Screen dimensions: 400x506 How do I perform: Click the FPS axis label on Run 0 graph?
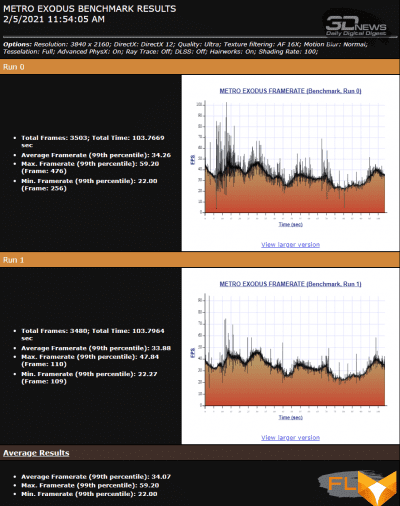192,160
